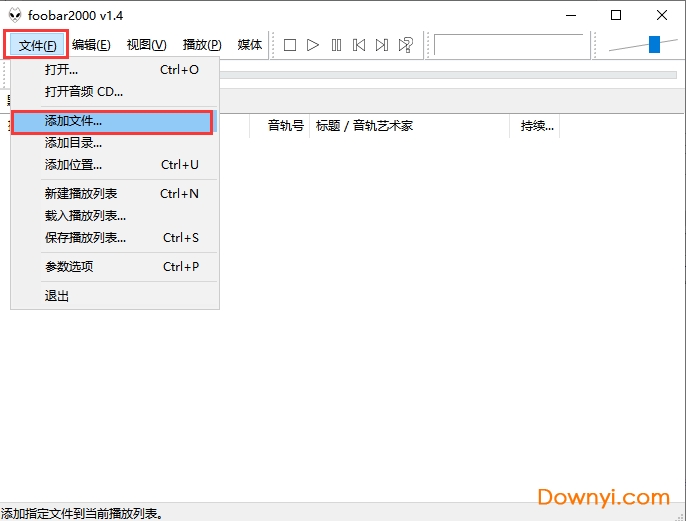
Task: Open the 视图(V) menu
Action: click(147, 45)
